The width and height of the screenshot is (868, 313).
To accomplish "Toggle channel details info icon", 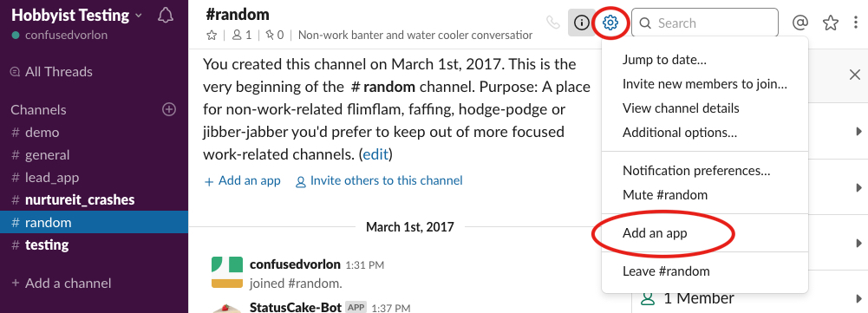I will coord(581,23).
